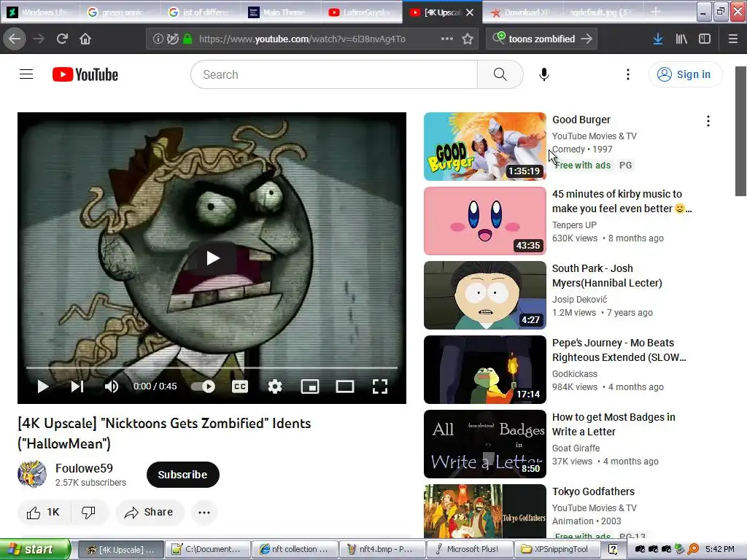Click the page vertical scrollbar thumb
This screenshot has height=560, width=747.
(740, 131)
